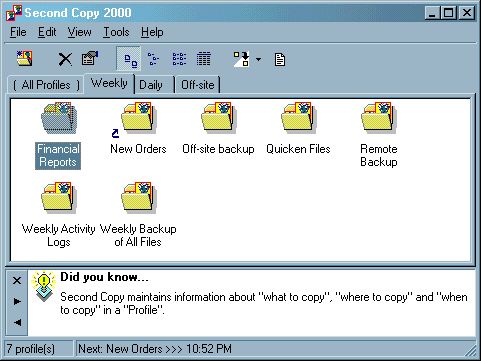Select the Quicken Files profile icon

(x=298, y=117)
